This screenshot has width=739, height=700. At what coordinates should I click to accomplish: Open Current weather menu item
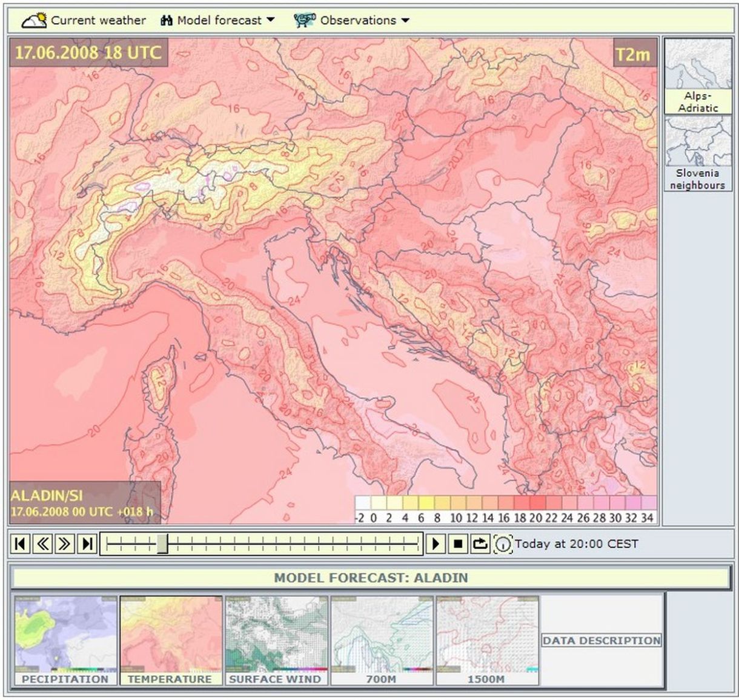click(x=84, y=20)
